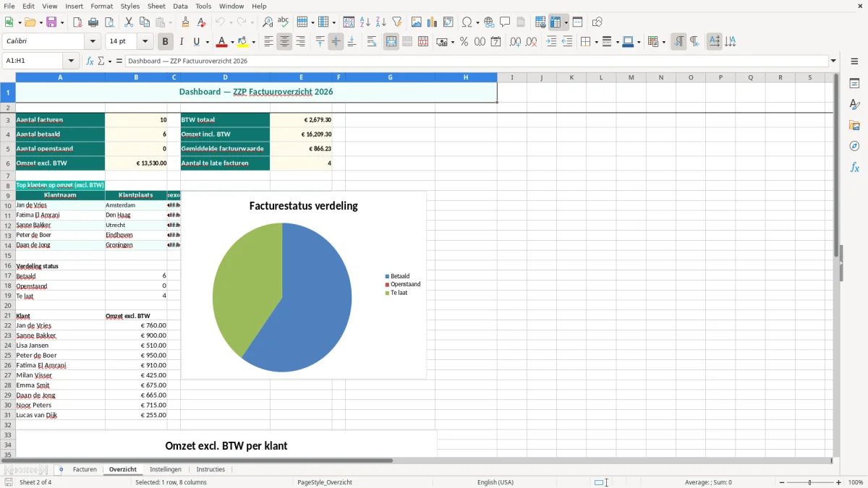The height and width of the screenshot is (488, 868).
Task: Copy selection to clipboard
Action: point(145,22)
